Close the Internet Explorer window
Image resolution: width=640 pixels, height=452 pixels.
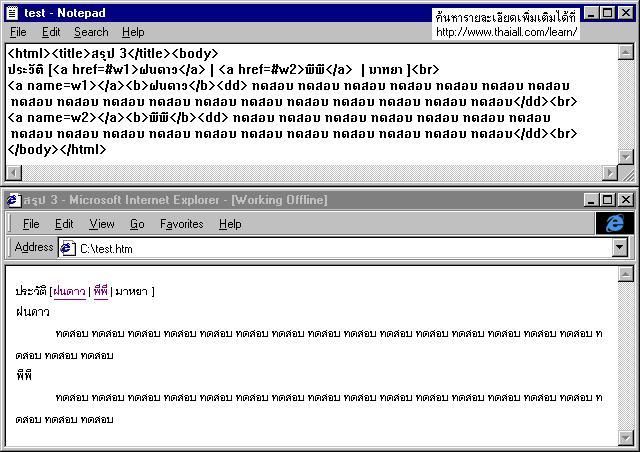pos(625,200)
